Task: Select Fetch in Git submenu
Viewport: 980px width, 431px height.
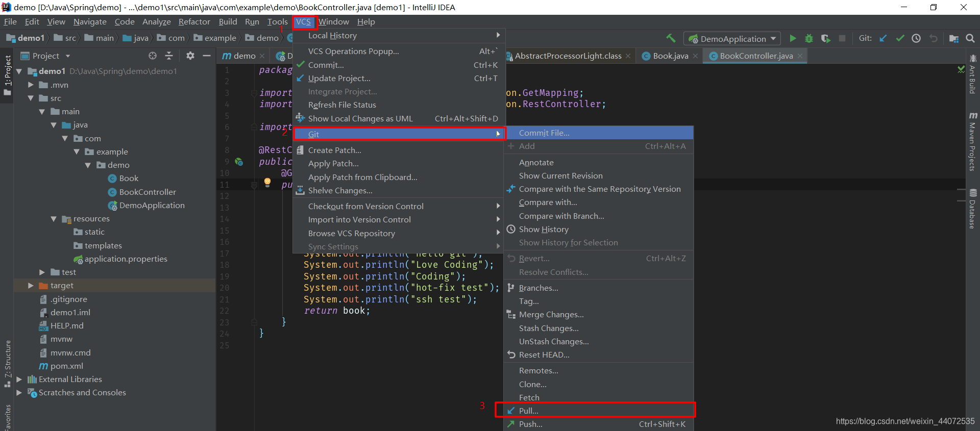Action: (x=598, y=397)
